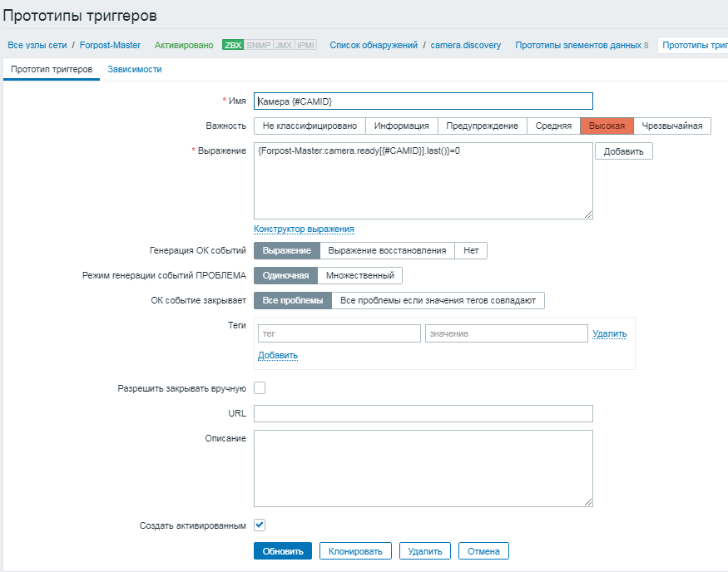Set severity to Чрезвычайная
Image resolution: width=728 pixels, height=572 pixels.
point(672,126)
